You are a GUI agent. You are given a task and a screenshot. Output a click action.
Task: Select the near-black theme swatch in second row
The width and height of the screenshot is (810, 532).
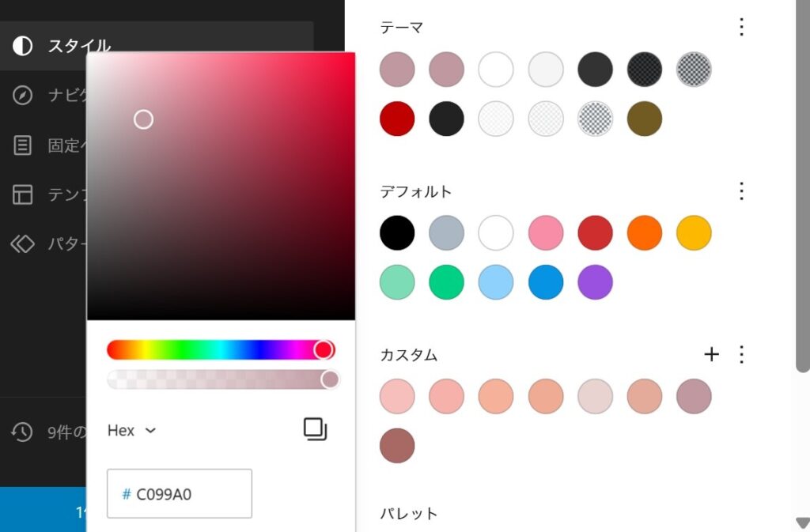click(x=446, y=119)
